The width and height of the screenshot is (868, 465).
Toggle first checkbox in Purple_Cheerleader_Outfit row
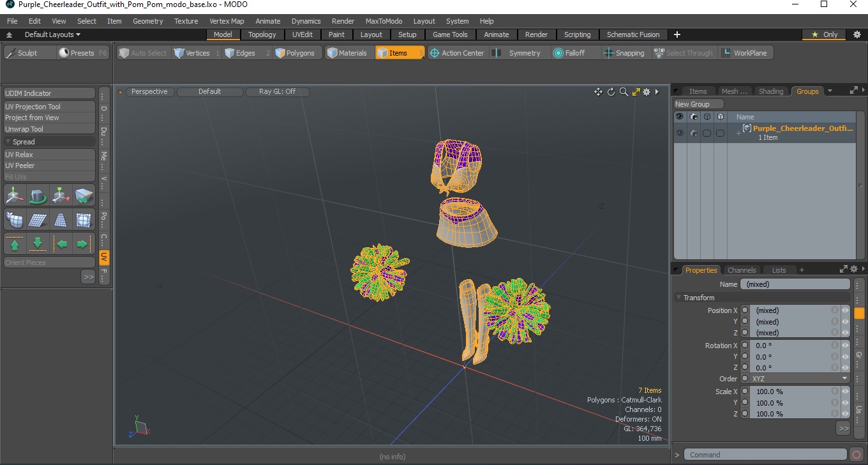707,133
